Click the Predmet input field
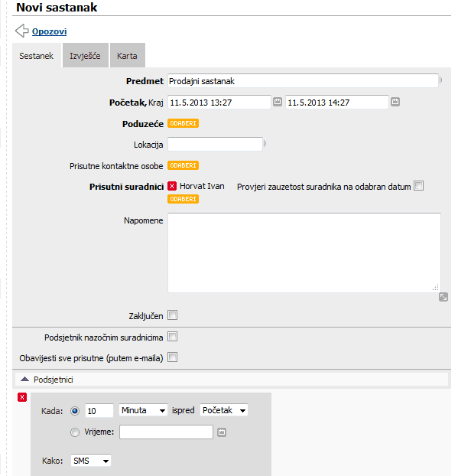458x476 pixels. (x=303, y=81)
